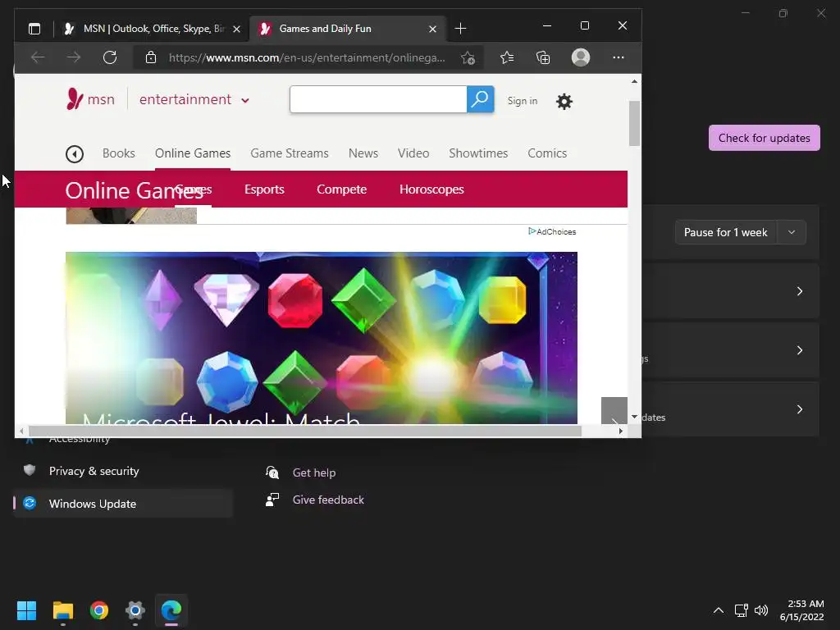Viewport: 840px width, 630px height.
Task: Open the Online Games section
Action: point(193,153)
